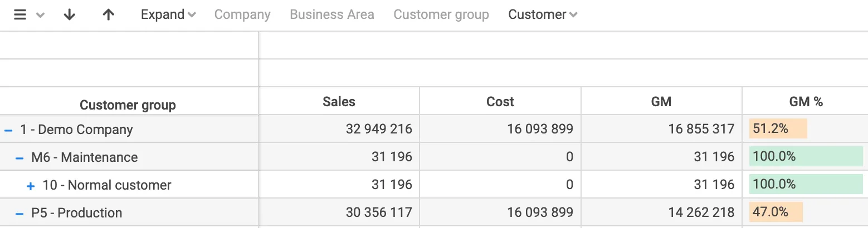Open the hamburger menu icon
Viewport: 868px width, 228px height.
20,15
